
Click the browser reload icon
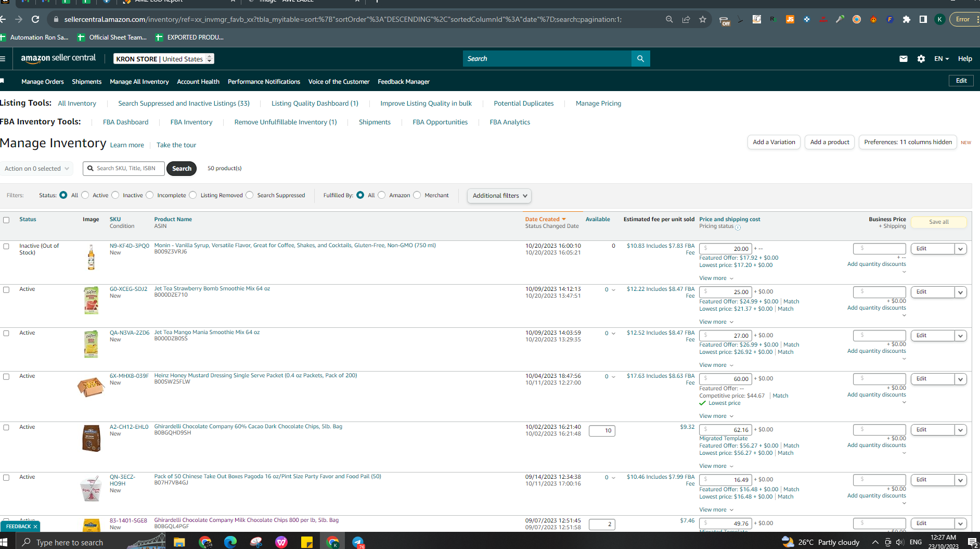35,19
